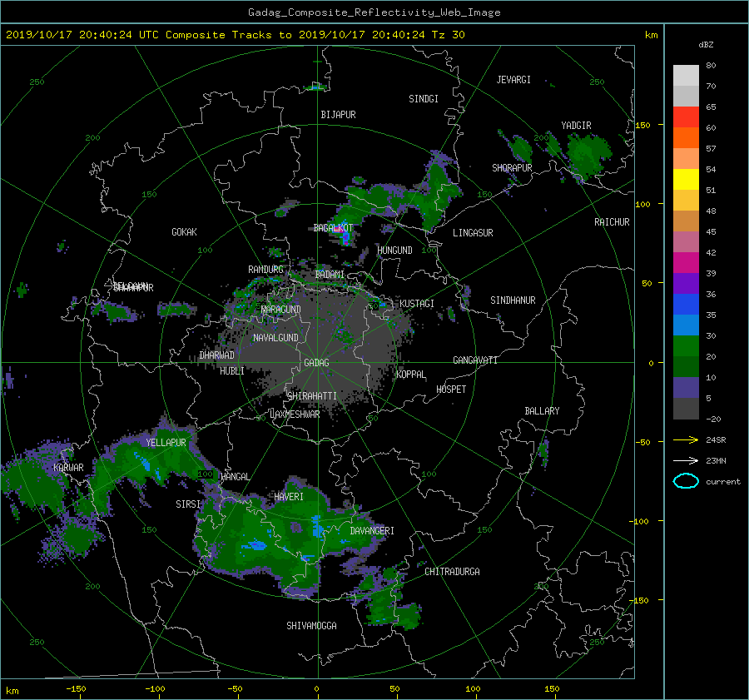Select the CHITRADURGA label
The height and width of the screenshot is (700, 749).
pyautogui.click(x=452, y=572)
